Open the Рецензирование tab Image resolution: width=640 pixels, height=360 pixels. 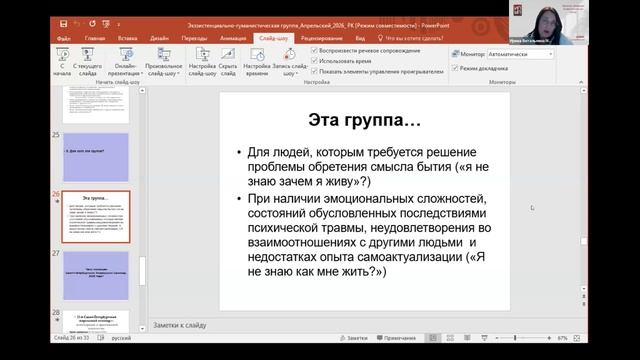coord(322,38)
